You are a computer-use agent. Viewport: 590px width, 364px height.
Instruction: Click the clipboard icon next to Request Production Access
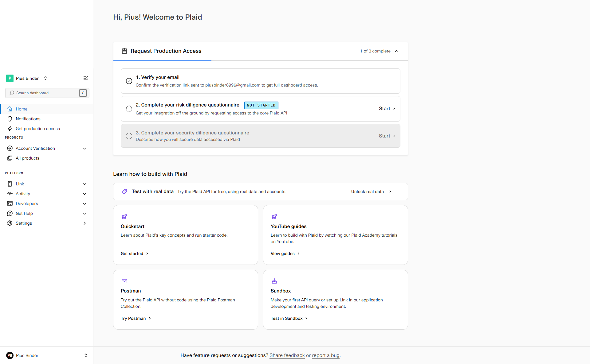coord(124,51)
